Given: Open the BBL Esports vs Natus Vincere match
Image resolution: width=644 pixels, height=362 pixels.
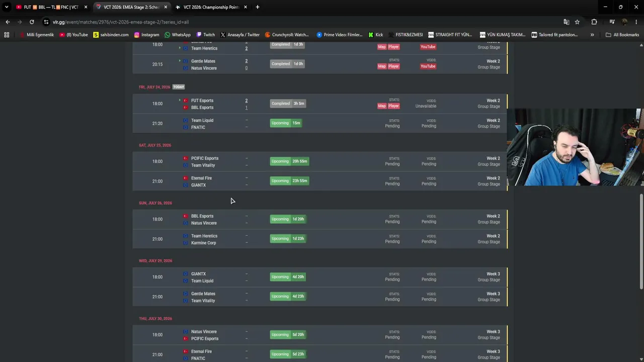Looking at the screenshot, I should click(x=320, y=220).
